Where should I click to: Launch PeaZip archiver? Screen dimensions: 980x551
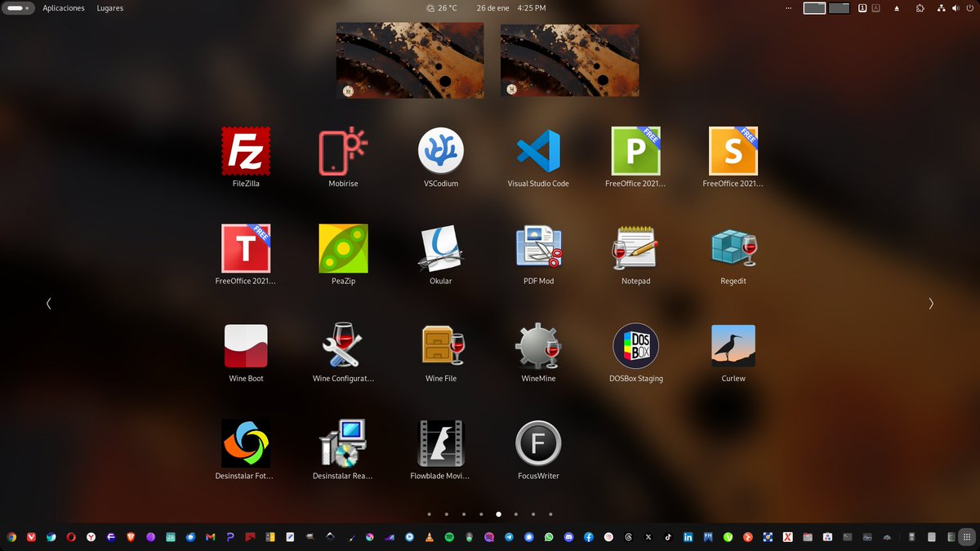pyautogui.click(x=343, y=256)
